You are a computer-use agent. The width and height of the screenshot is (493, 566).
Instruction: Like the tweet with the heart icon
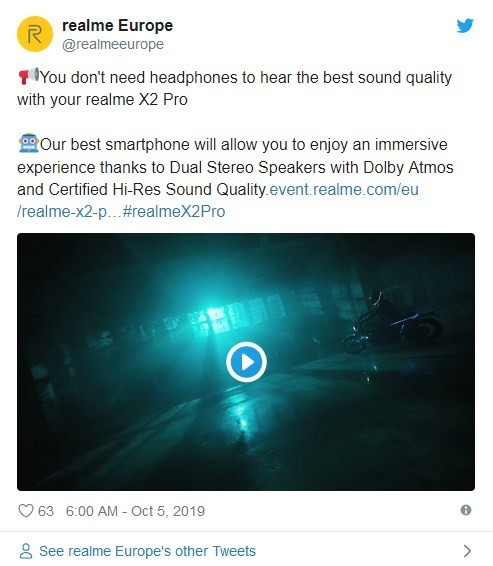26,511
